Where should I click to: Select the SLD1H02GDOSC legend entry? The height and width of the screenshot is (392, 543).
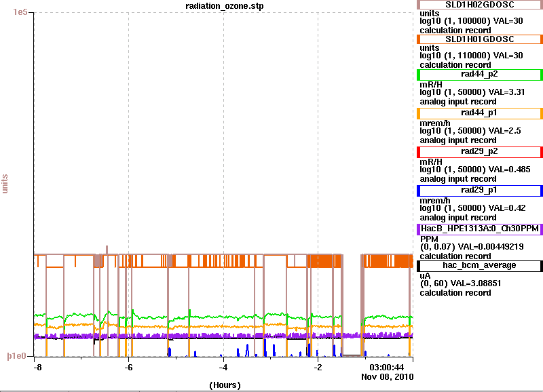coord(480,5)
